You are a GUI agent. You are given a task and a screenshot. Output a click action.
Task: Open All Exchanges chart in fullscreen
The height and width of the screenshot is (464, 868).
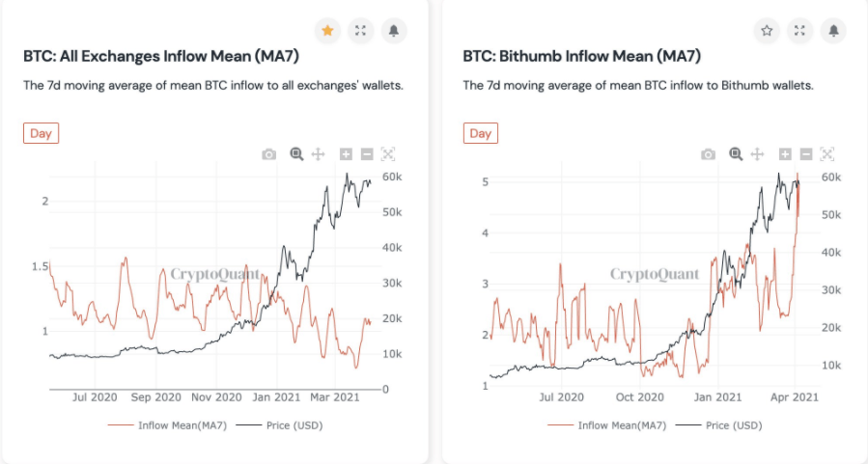[x=360, y=31]
